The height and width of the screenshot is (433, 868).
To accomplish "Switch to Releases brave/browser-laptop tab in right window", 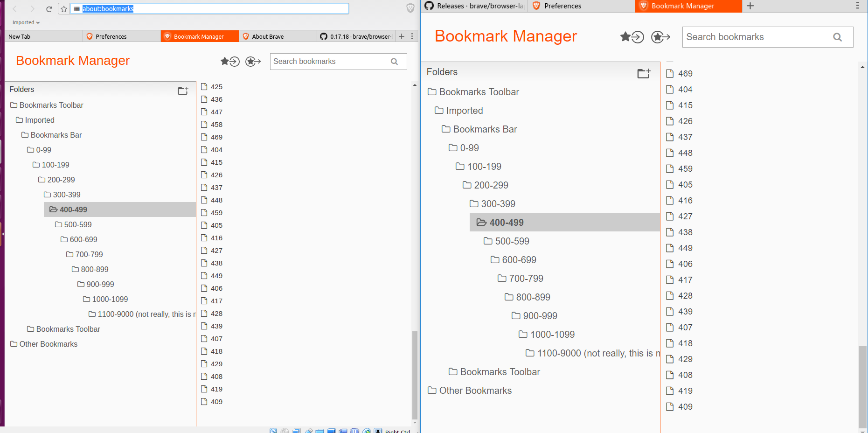I will click(474, 6).
